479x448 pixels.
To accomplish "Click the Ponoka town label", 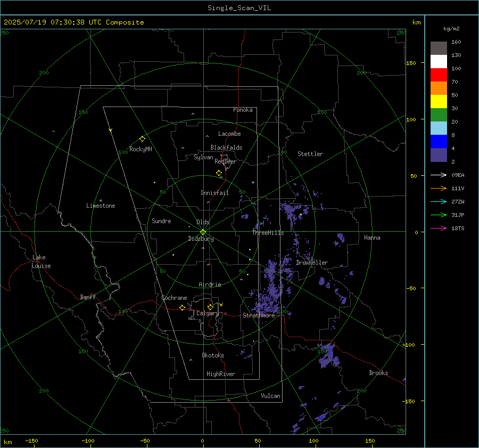I will (x=243, y=110).
